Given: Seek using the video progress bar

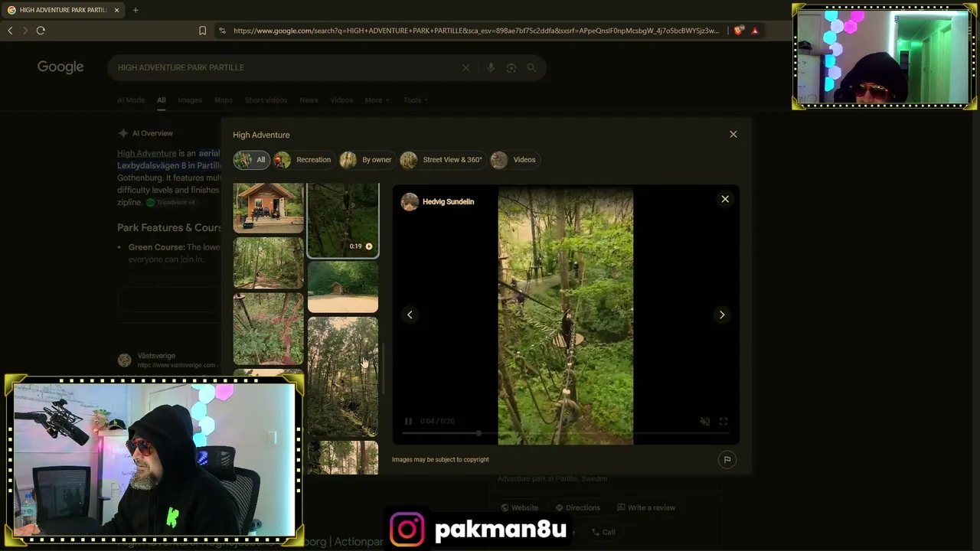Looking at the screenshot, I should point(566,433).
